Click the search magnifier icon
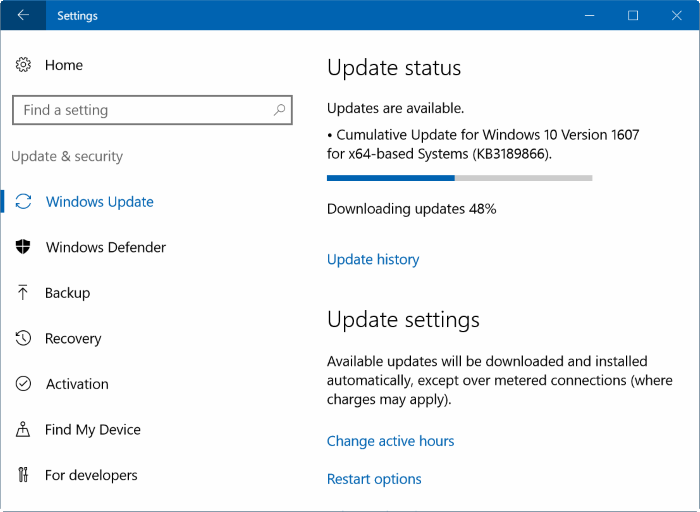The image size is (700, 512). (279, 109)
